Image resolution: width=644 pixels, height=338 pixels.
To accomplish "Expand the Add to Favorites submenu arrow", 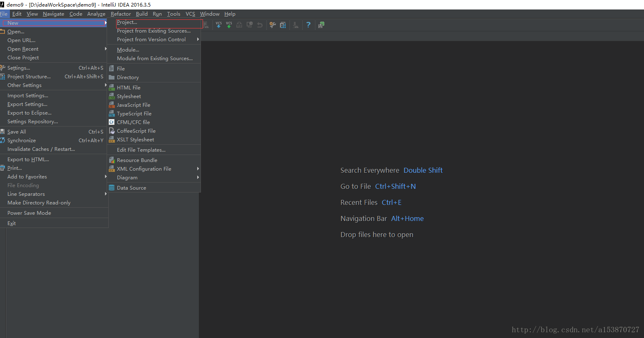I will (106, 176).
